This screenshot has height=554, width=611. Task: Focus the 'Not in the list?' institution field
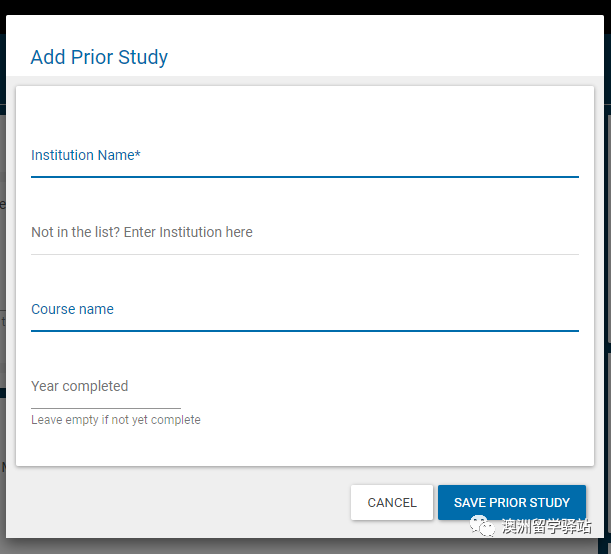coord(304,233)
